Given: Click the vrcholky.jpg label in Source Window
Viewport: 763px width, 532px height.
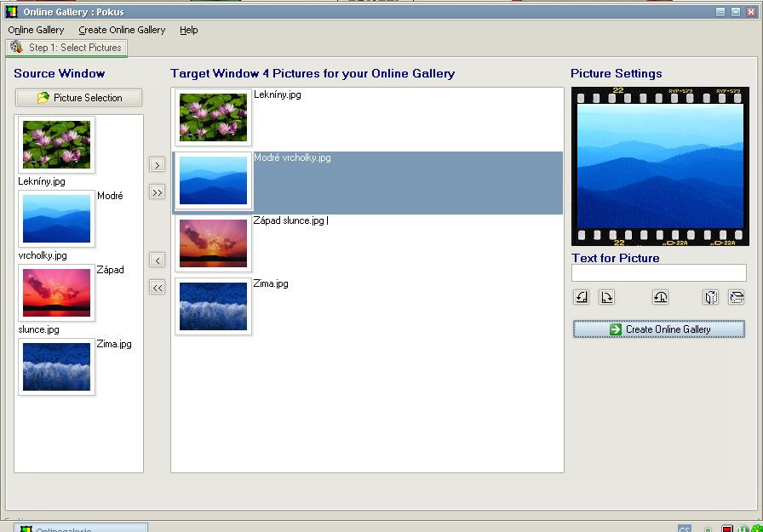Looking at the screenshot, I should coord(43,255).
